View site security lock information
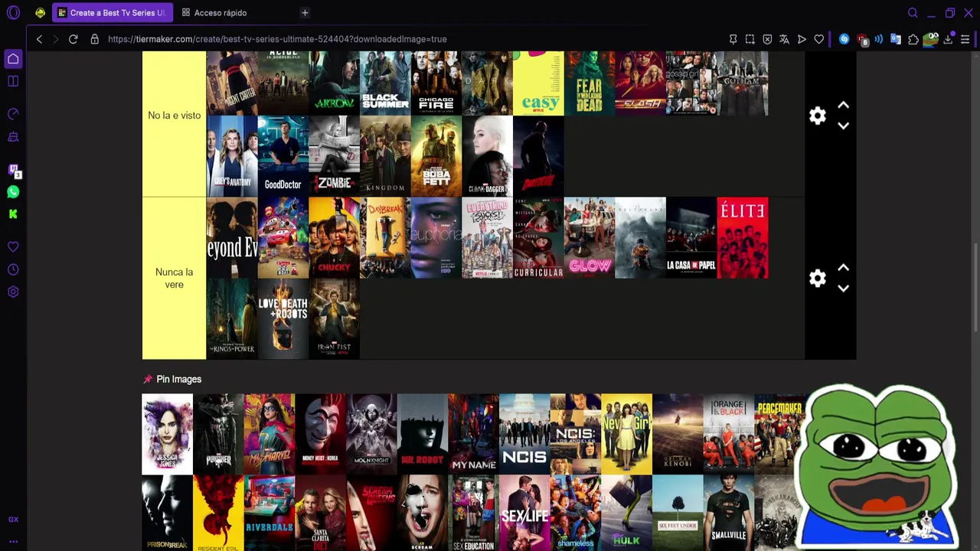 coord(95,39)
